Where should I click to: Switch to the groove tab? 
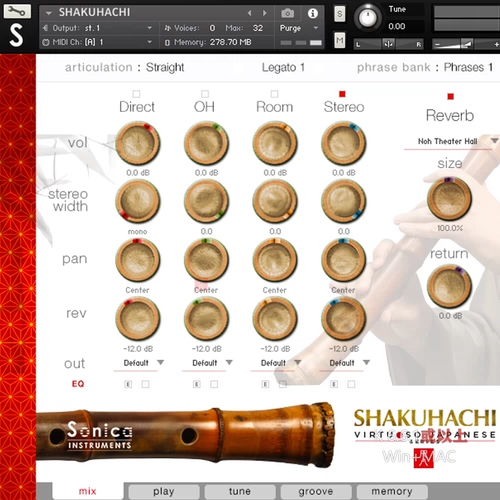[316, 491]
